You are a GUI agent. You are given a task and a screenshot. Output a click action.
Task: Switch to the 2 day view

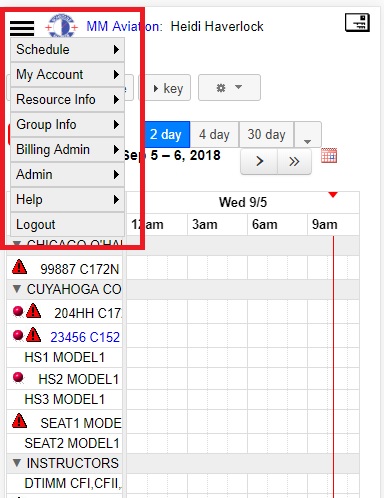coord(167,135)
